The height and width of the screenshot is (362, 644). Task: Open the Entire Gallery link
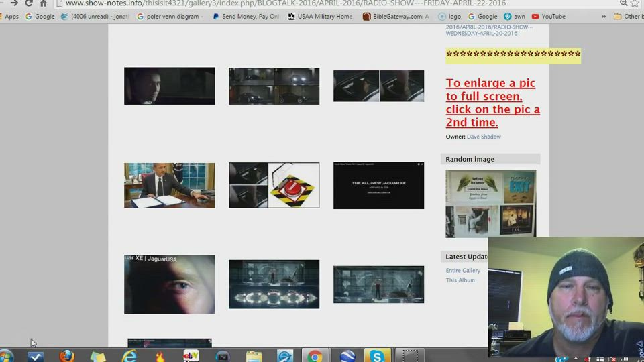point(463,271)
